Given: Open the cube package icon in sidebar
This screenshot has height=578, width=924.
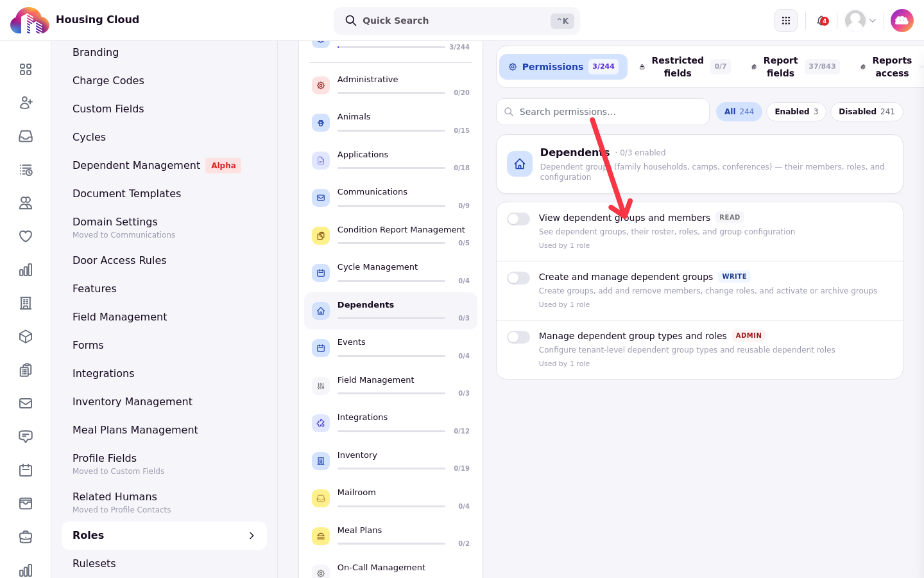Looking at the screenshot, I should click(26, 337).
